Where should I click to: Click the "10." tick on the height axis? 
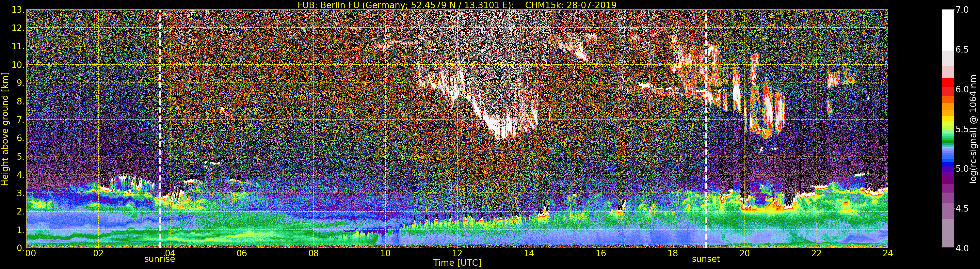[x=18, y=65]
